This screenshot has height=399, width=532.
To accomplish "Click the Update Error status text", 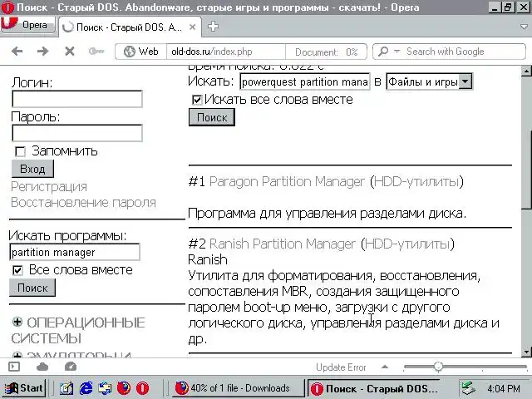I will tap(341, 367).
